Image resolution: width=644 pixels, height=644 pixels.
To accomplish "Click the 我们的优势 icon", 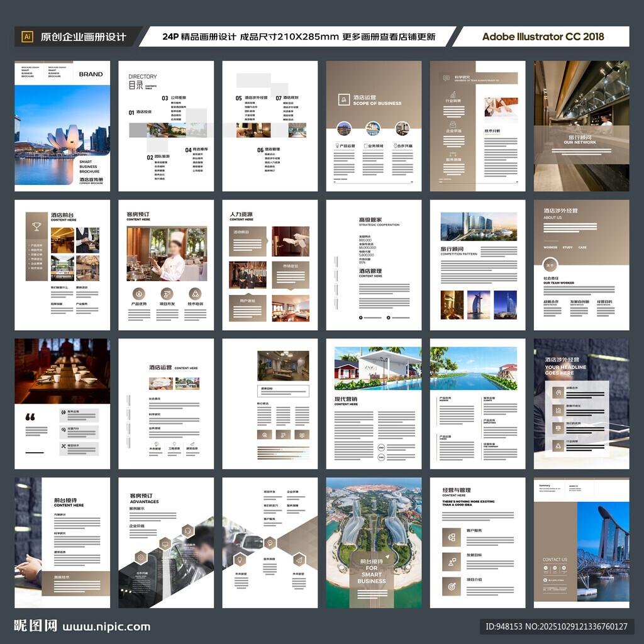I will [558, 428].
